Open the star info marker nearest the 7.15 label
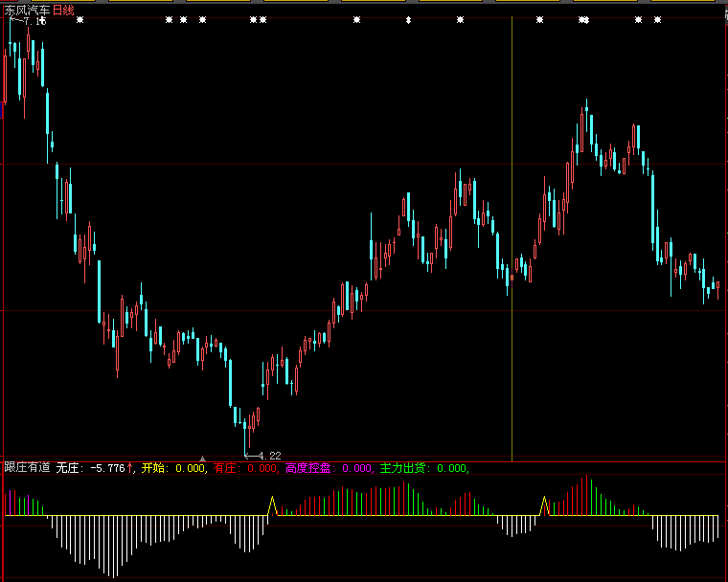The height and width of the screenshot is (582, 728). tap(80, 19)
